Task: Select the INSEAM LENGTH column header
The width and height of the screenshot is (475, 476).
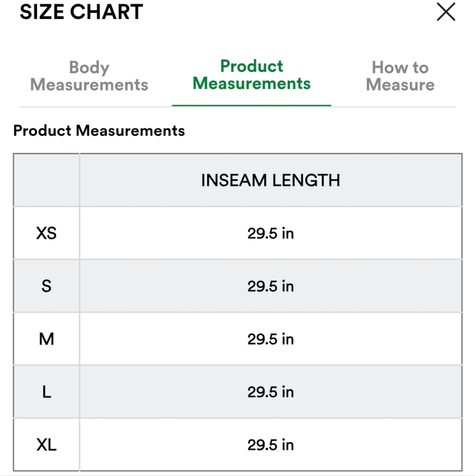Action: pos(271,180)
